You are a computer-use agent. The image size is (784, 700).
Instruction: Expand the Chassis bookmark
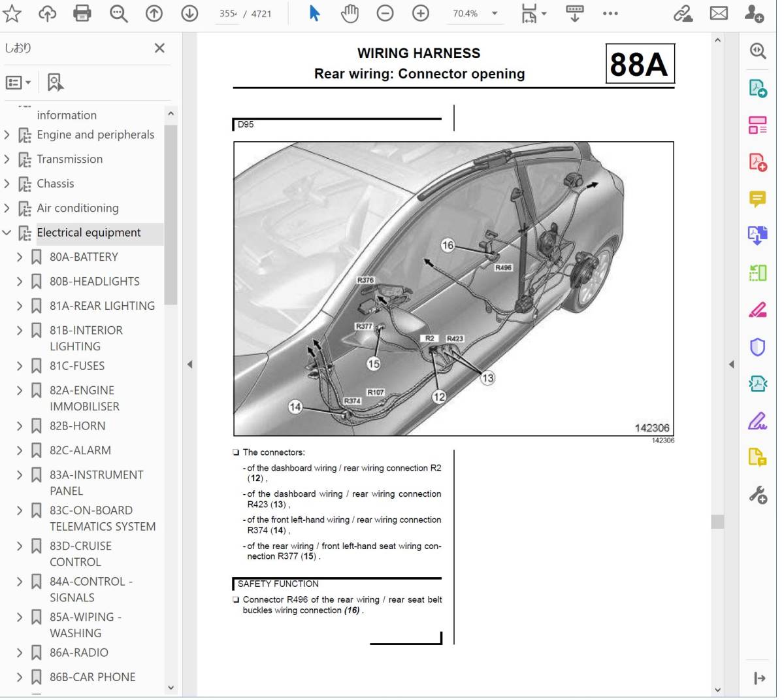point(7,184)
